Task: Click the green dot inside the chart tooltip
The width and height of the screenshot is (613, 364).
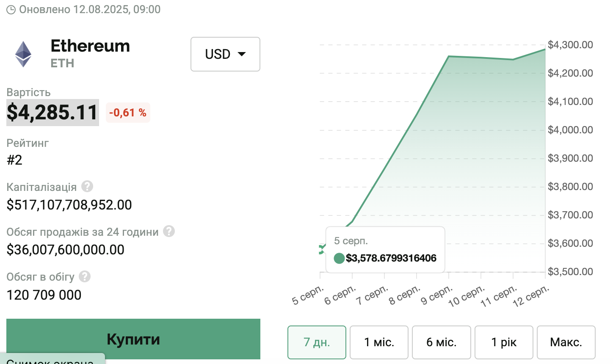Action: coord(339,258)
